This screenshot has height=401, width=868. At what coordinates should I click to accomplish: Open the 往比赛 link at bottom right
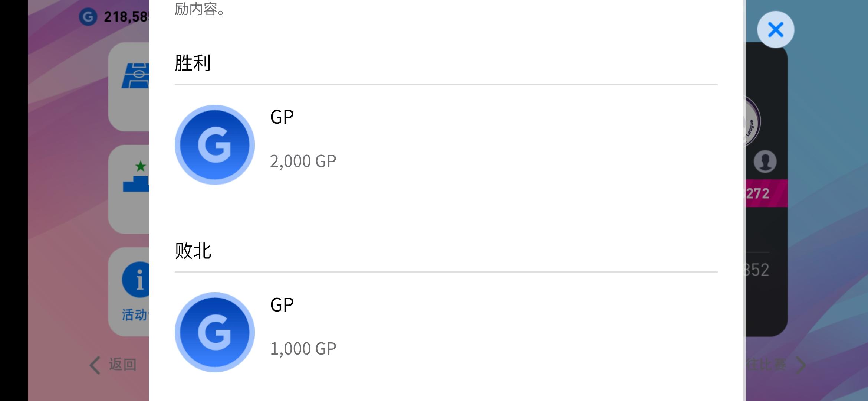(x=766, y=365)
